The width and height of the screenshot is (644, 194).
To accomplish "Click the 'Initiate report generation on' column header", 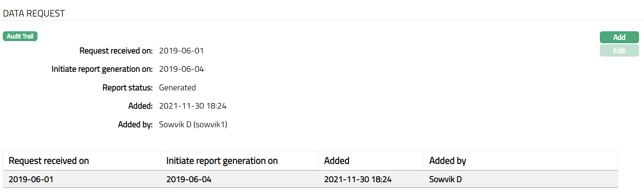I will (x=222, y=161).
